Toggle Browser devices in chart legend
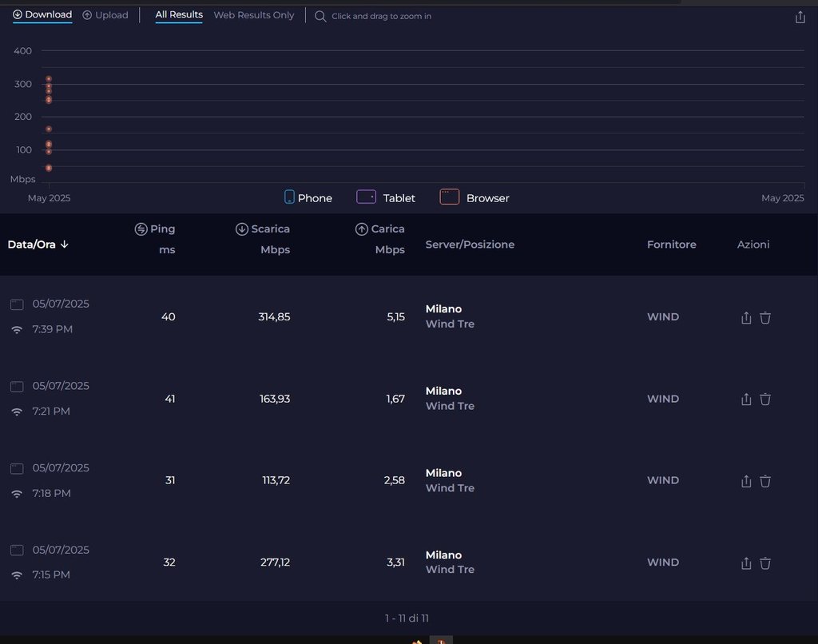The height and width of the screenshot is (644, 818). (x=475, y=197)
